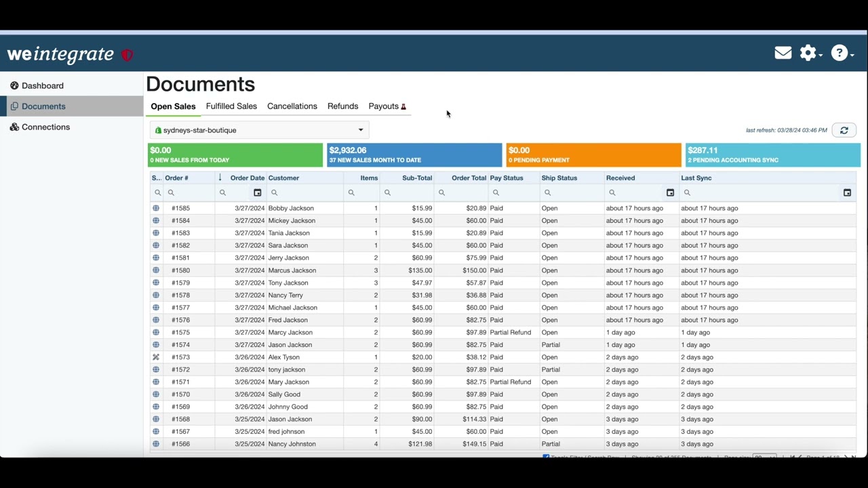Image resolution: width=868 pixels, height=488 pixels.
Task: Open the calendar picker in Received filter
Action: coord(670,192)
